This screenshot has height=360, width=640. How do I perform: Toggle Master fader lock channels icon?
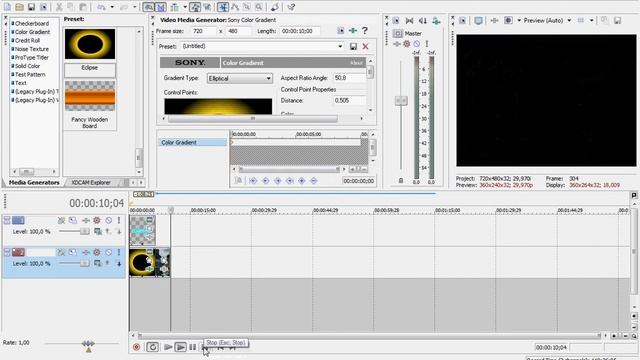401,180
